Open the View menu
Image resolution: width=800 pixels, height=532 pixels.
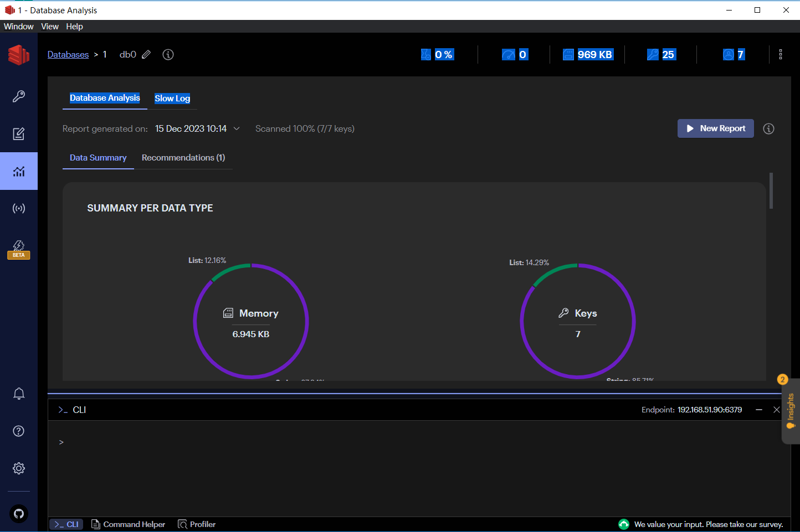[50, 27]
